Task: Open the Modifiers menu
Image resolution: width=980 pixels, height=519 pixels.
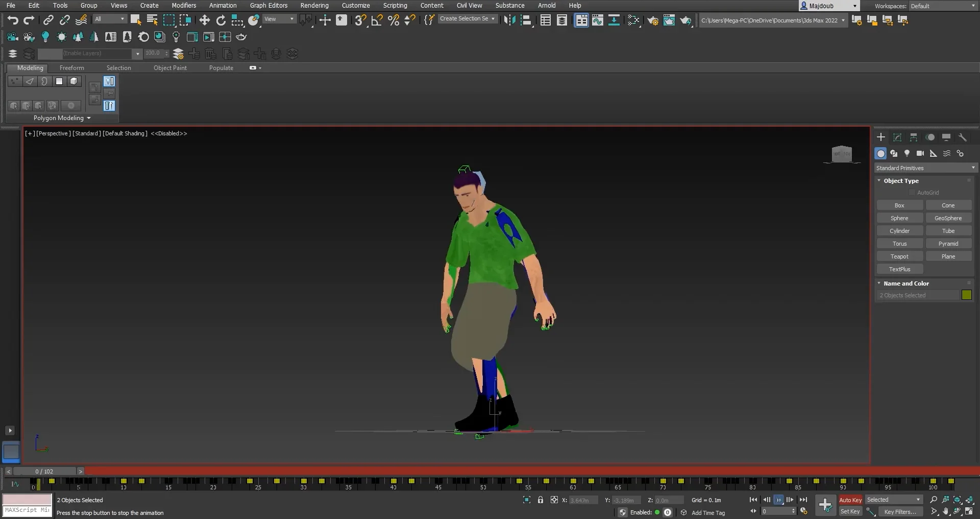Action: (x=184, y=6)
